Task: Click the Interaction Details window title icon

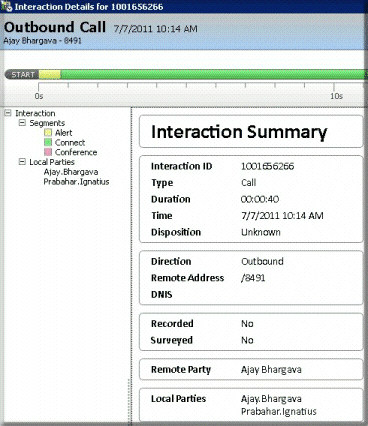Action: point(6,6)
